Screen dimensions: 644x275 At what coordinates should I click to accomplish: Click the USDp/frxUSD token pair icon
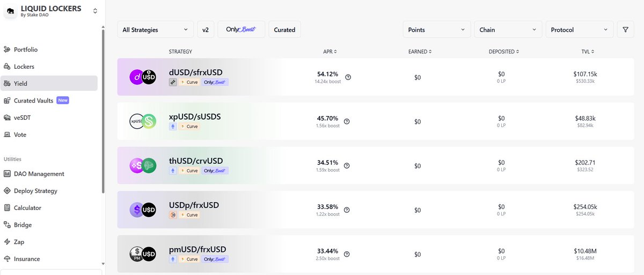[x=143, y=210]
